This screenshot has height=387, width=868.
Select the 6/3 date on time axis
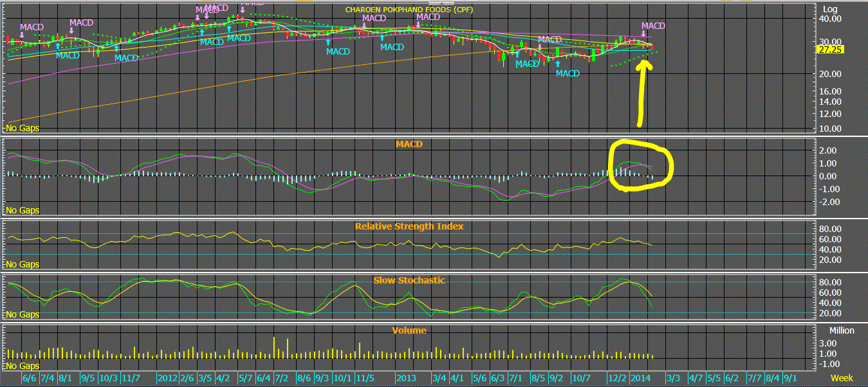497,378
